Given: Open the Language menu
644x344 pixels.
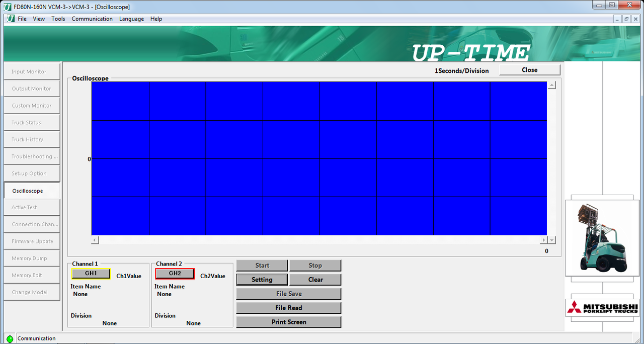Looking at the screenshot, I should click(131, 19).
